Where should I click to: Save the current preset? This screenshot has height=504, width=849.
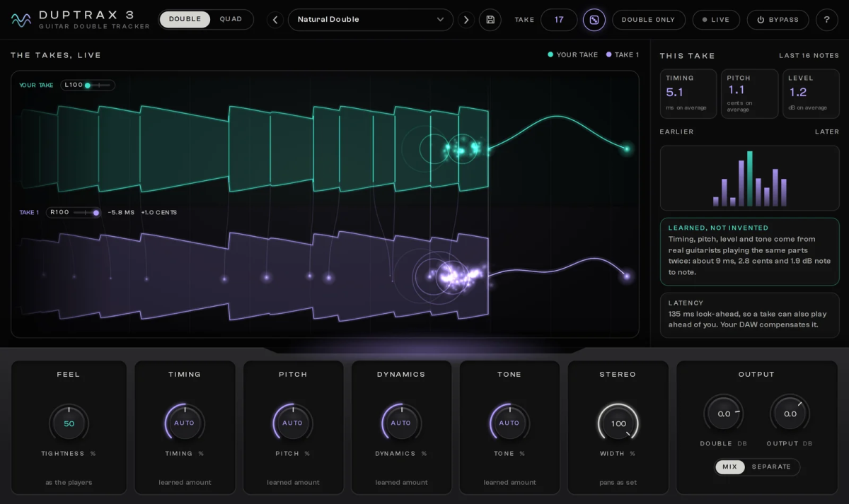pos(490,20)
